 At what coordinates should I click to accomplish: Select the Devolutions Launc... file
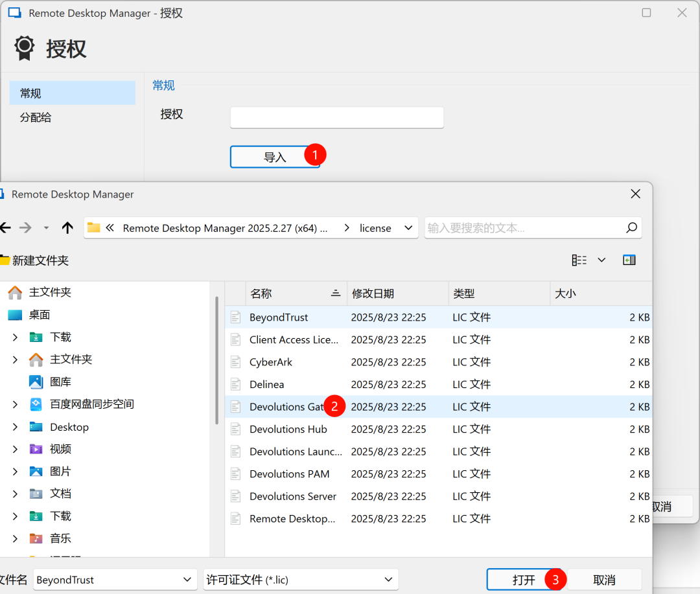click(x=438, y=451)
